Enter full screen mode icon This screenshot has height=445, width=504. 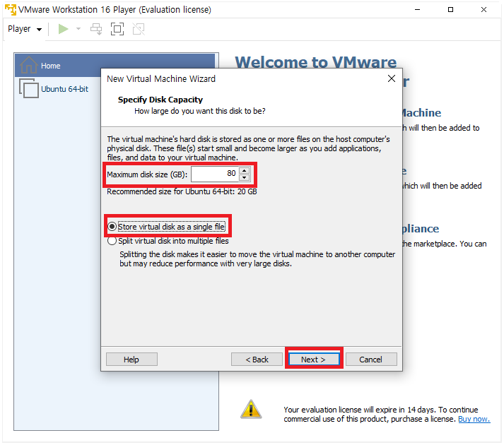[x=117, y=29]
